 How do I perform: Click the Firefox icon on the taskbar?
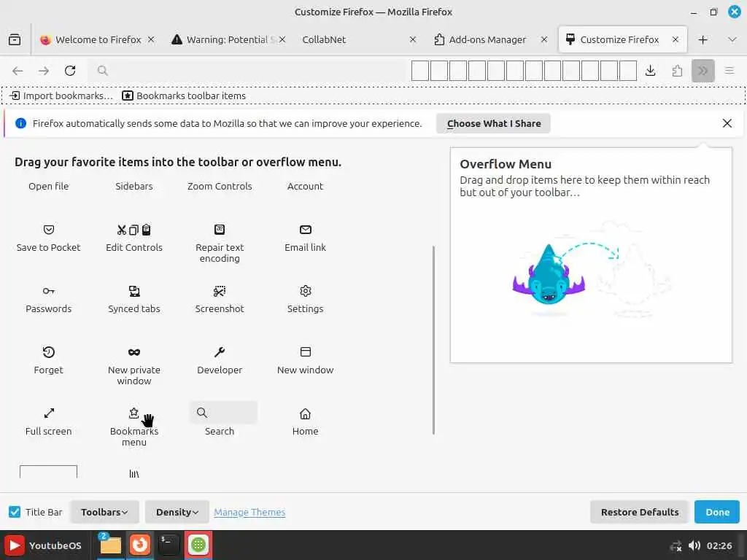coord(139,545)
